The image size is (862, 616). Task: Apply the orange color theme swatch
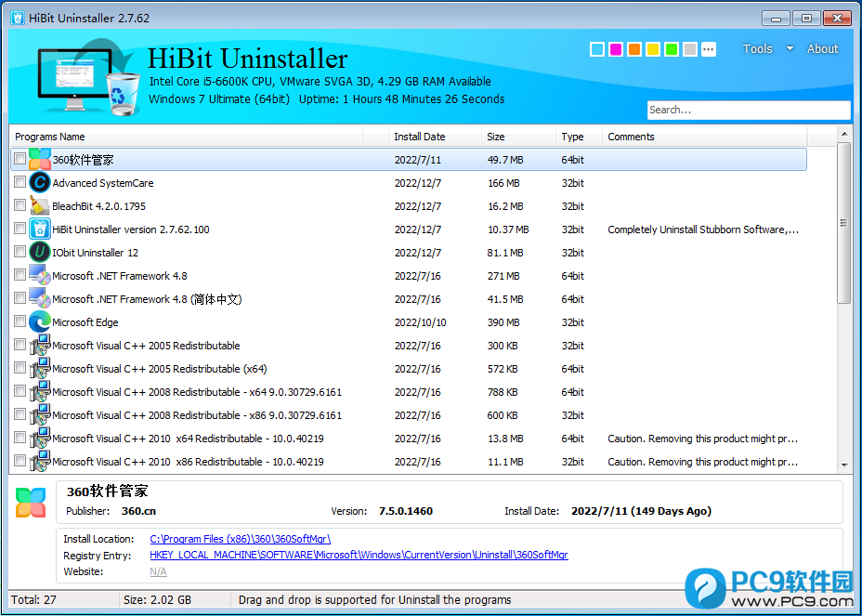tap(634, 49)
